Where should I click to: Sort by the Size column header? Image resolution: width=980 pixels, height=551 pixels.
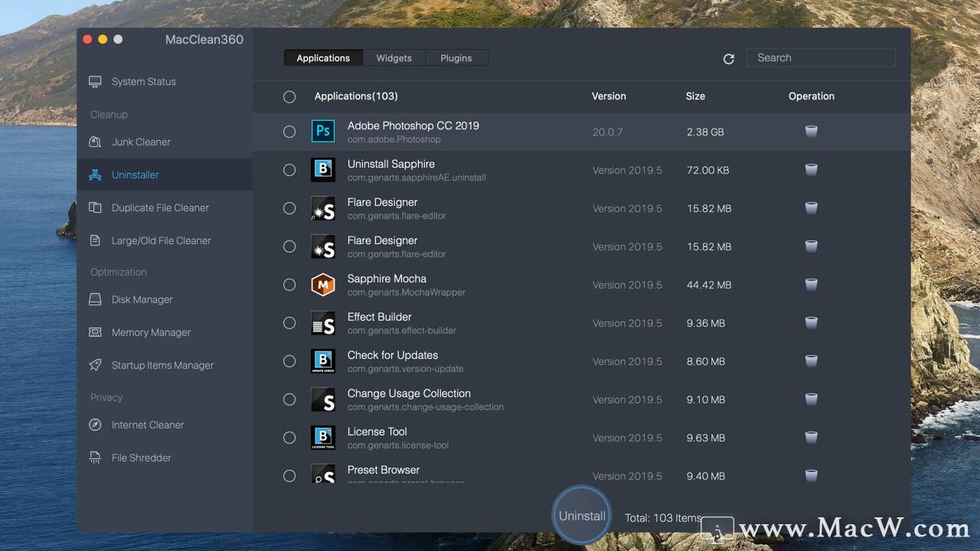coord(695,96)
